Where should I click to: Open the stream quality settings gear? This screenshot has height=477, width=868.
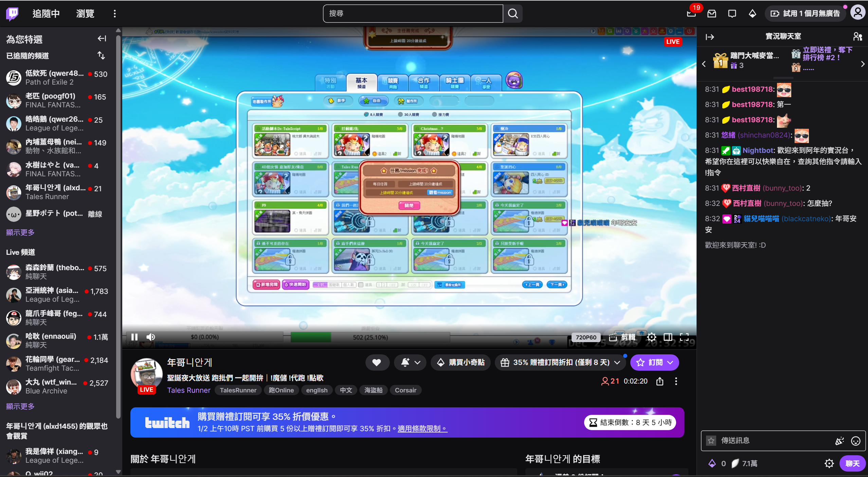tap(652, 337)
